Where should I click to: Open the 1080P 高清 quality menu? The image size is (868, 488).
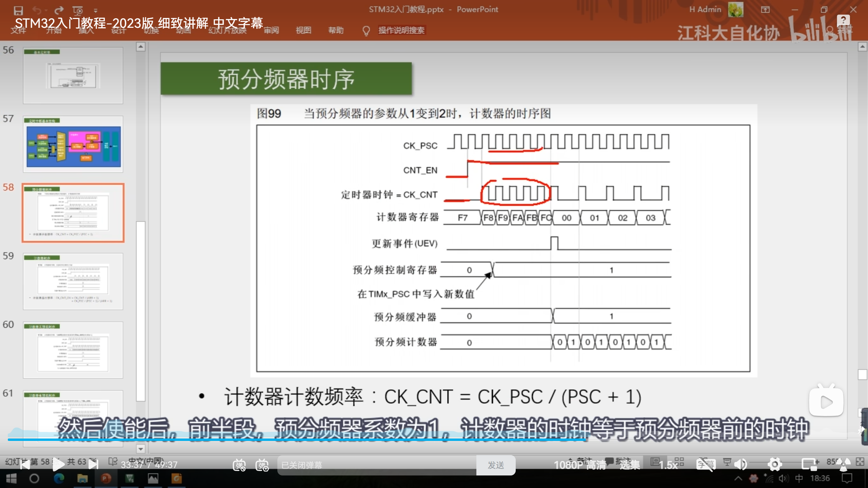coord(580,465)
